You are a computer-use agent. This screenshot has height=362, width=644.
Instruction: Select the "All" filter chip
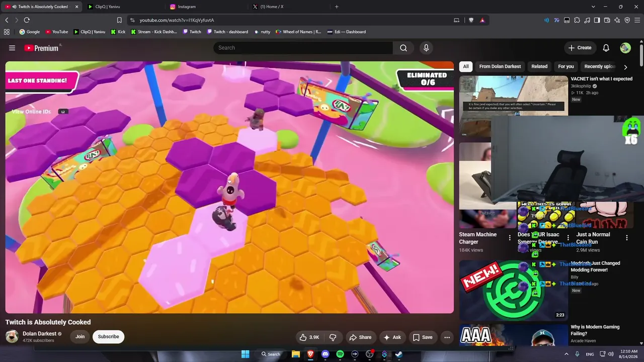466,66
